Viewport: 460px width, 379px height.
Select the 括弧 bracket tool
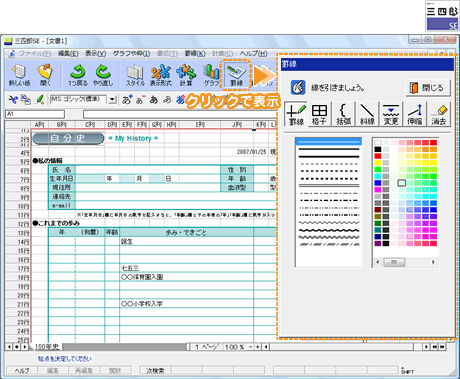pyautogui.click(x=343, y=114)
